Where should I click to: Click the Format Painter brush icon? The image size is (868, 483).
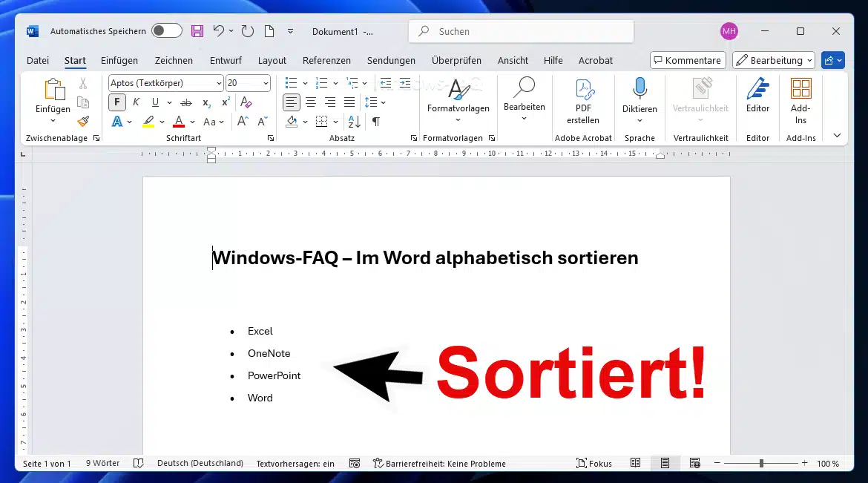[x=83, y=122]
